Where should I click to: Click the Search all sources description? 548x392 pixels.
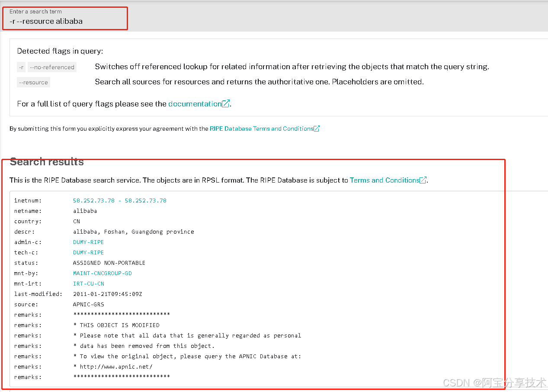[259, 82]
